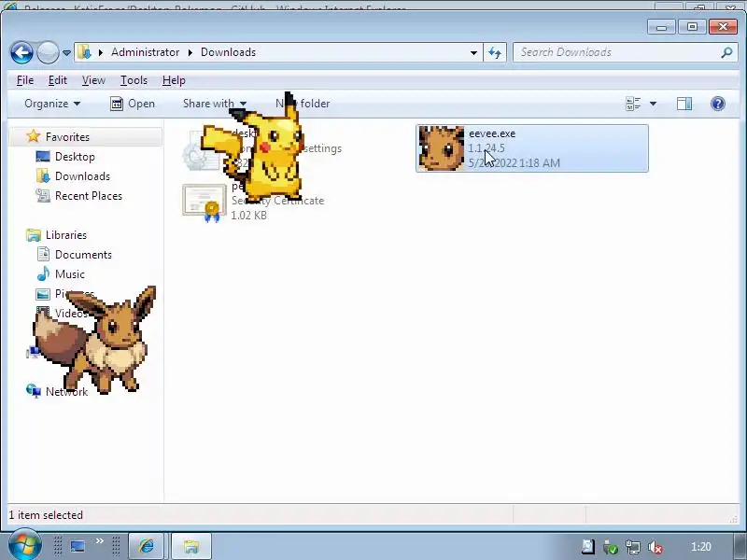Close the Downloads Explorer window
This screenshot has height=560, width=747.
point(723,27)
